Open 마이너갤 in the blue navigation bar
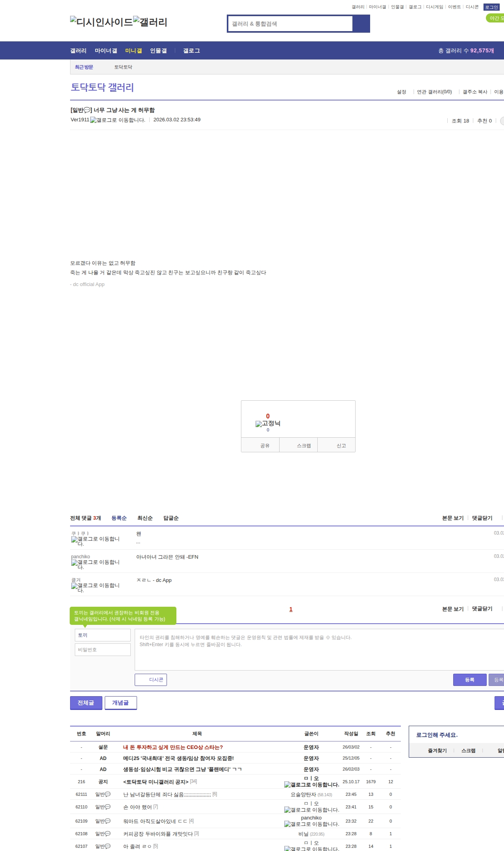Image resolution: width=504 pixels, height=851 pixels. (x=106, y=51)
